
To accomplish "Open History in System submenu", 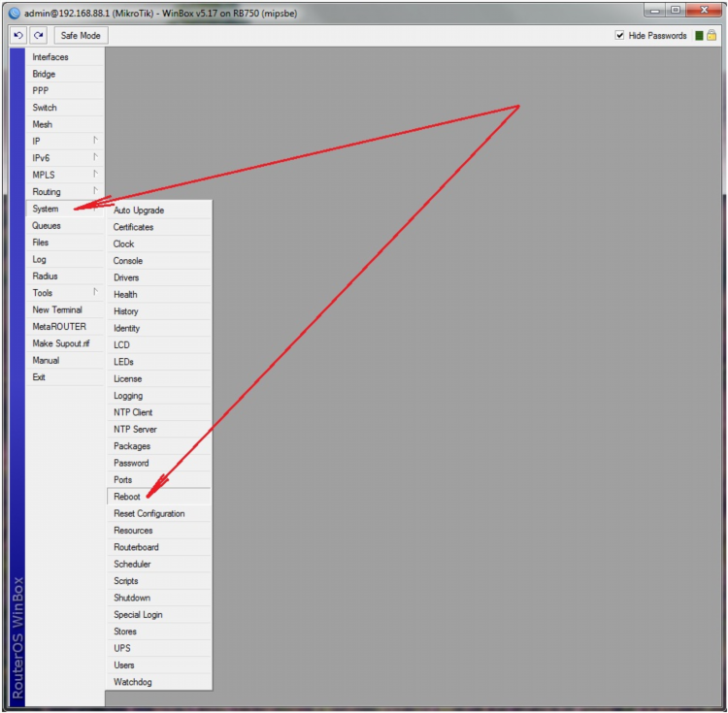I will coord(159,311).
